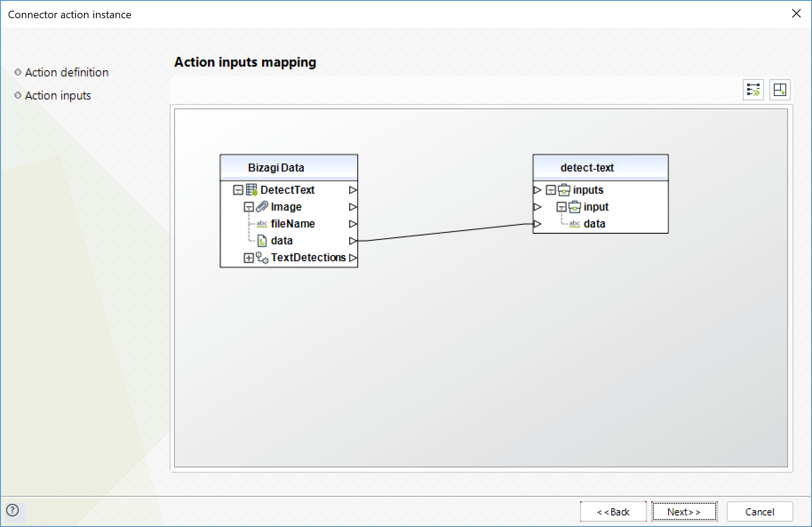Click the fileName output connector arrow
This screenshot has height=527, width=812.
click(x=353, y=224)
